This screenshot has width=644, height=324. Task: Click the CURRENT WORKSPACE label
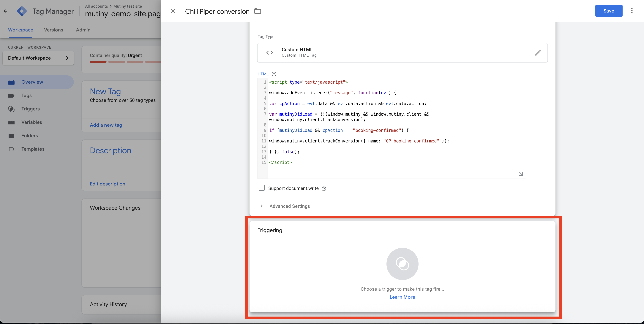[x=29, y=47]
